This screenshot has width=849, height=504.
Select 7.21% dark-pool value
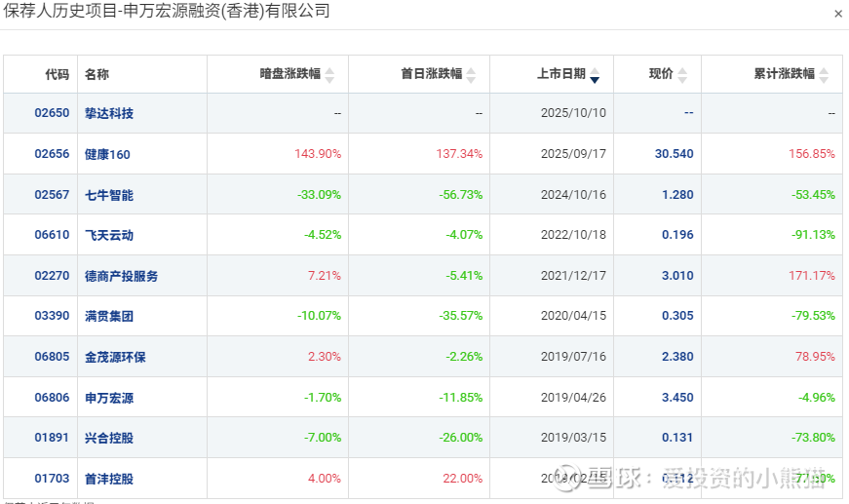[325, 276]
